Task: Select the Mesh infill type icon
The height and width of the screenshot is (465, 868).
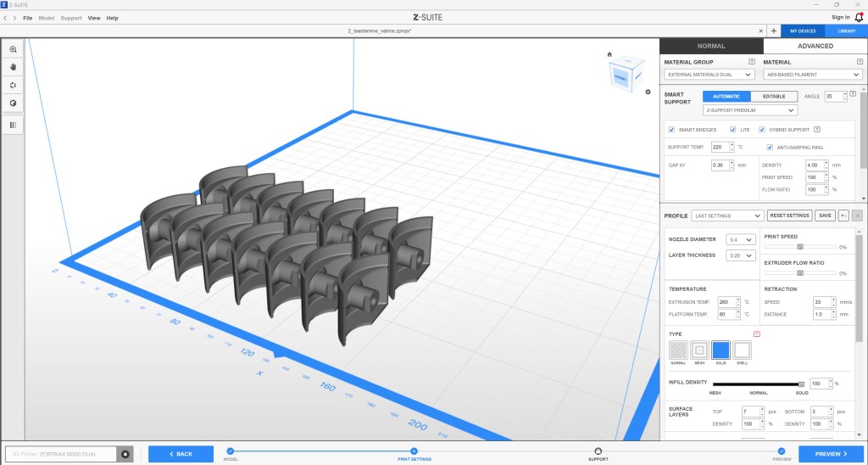Action: click(699, 350)
